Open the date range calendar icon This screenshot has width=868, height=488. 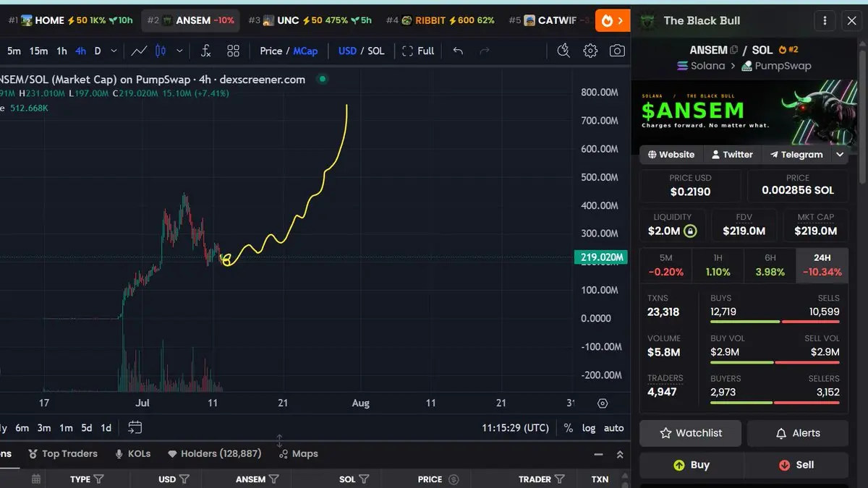click(x=135, y=427)
